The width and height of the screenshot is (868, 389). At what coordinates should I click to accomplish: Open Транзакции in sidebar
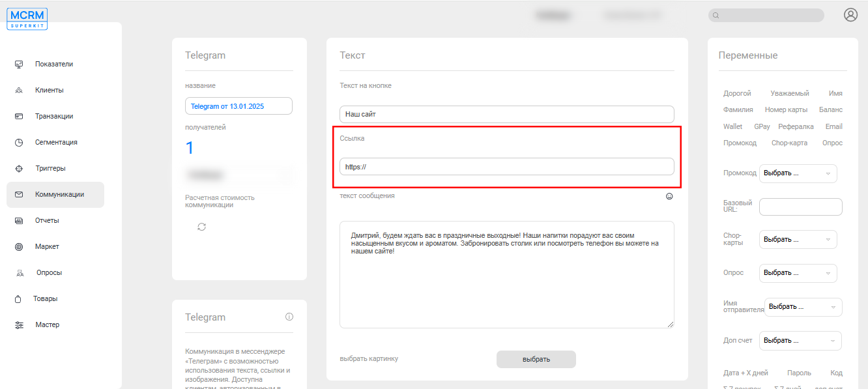pyautogui.click(x=54, y=116)
